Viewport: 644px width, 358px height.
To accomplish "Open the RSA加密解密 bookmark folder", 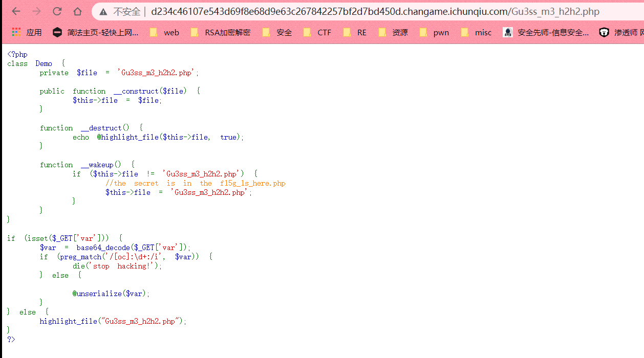I will pos(221,32).
